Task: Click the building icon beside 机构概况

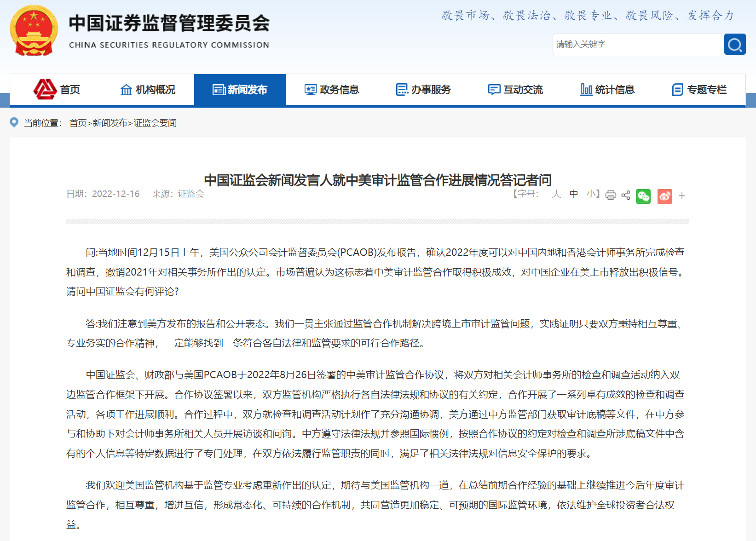Action: tap(126, 90)
